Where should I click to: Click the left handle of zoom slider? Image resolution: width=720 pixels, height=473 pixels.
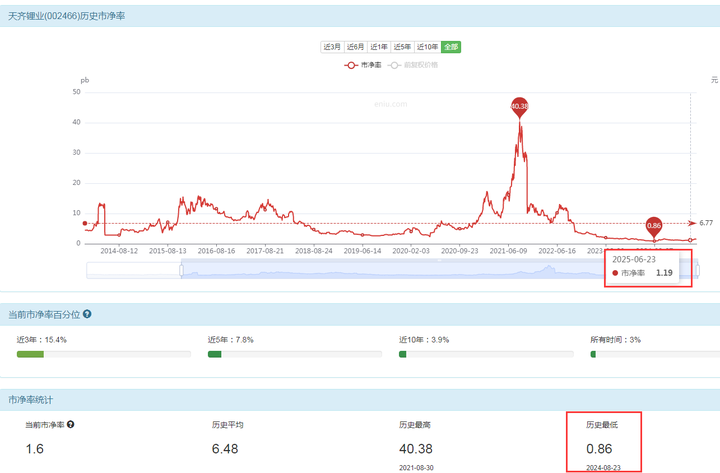tap(181, 270)
